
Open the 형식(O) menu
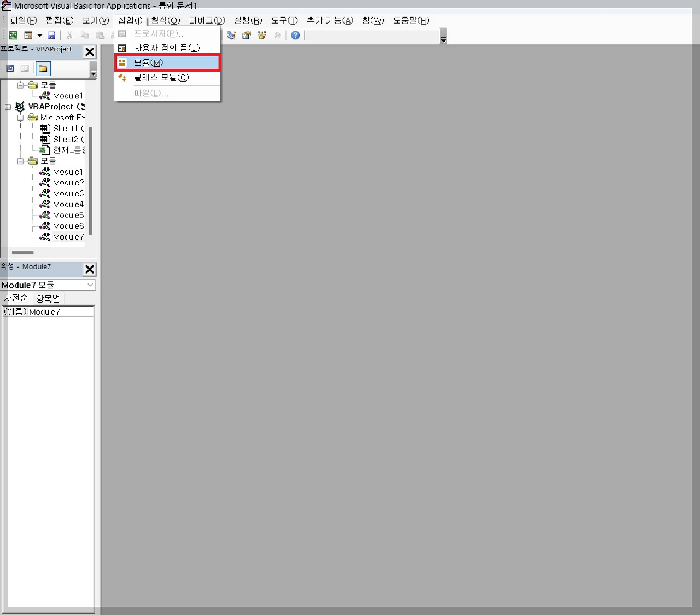(x=166, y=20)
